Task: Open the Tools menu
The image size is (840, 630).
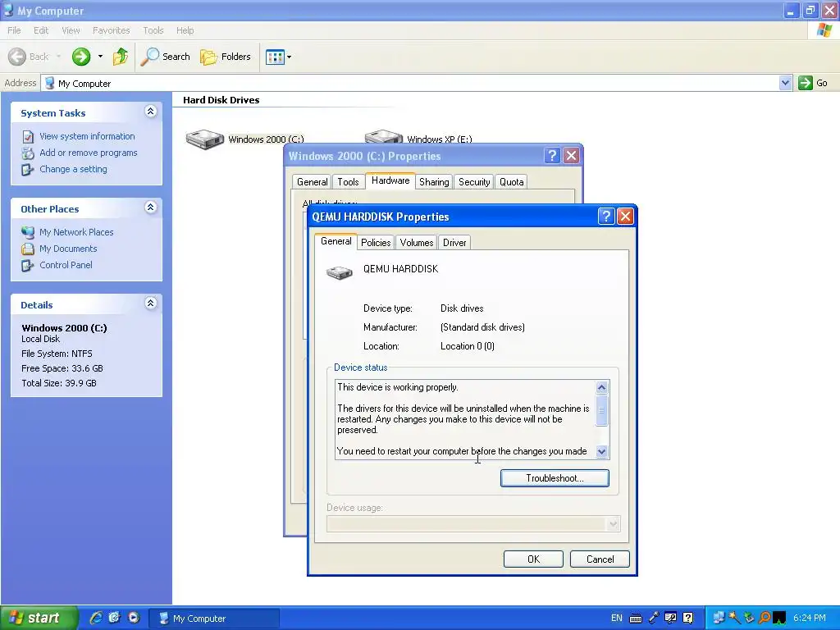Action: pos(153,30)
